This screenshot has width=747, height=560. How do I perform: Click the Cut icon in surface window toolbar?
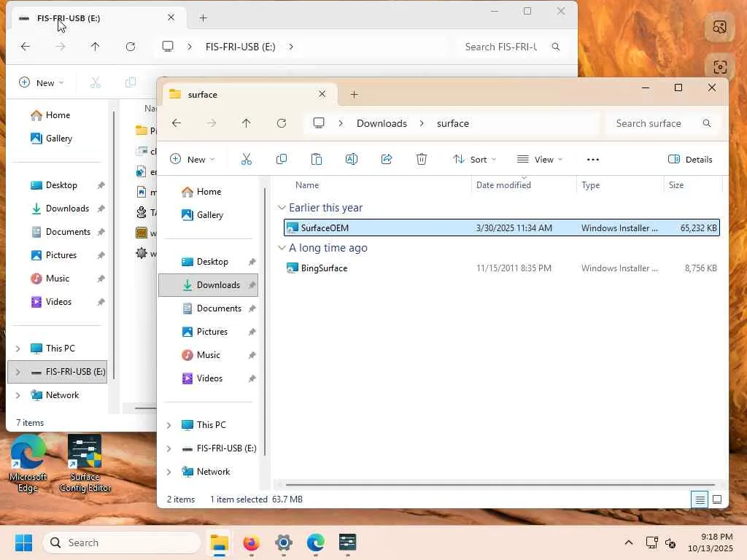pos(247,159)
